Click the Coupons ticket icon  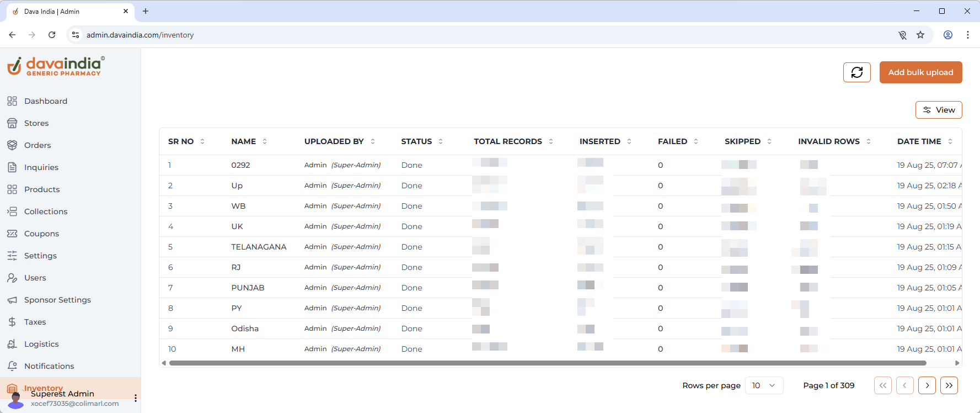click(x=12, y=234)
